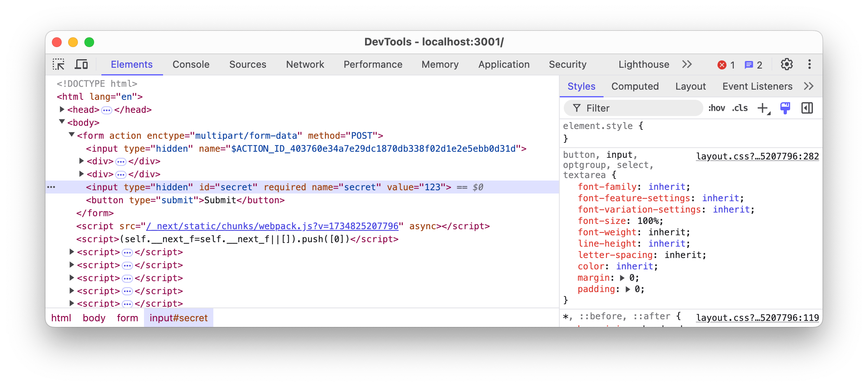Viewport: 868px width, 387px height.
Task: Activate the inspect element picker icon
Action: point(59,64)
